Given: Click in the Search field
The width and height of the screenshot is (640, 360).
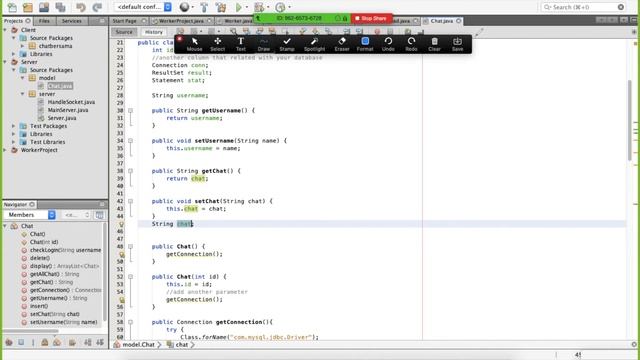Looking at the screenshot, I should [x=584, y=7].
